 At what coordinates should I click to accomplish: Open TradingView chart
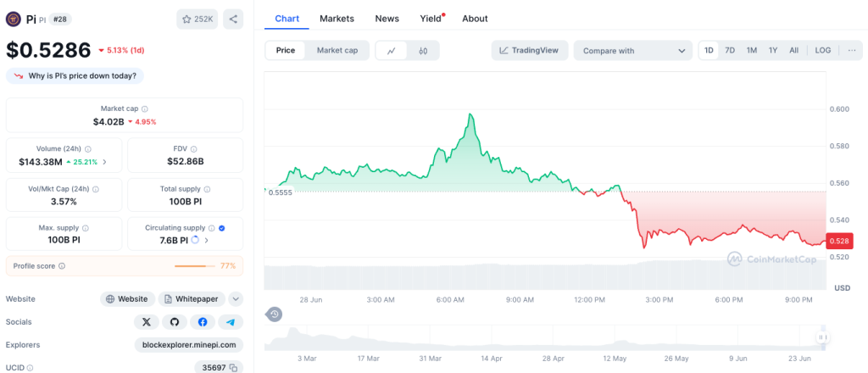529,50
